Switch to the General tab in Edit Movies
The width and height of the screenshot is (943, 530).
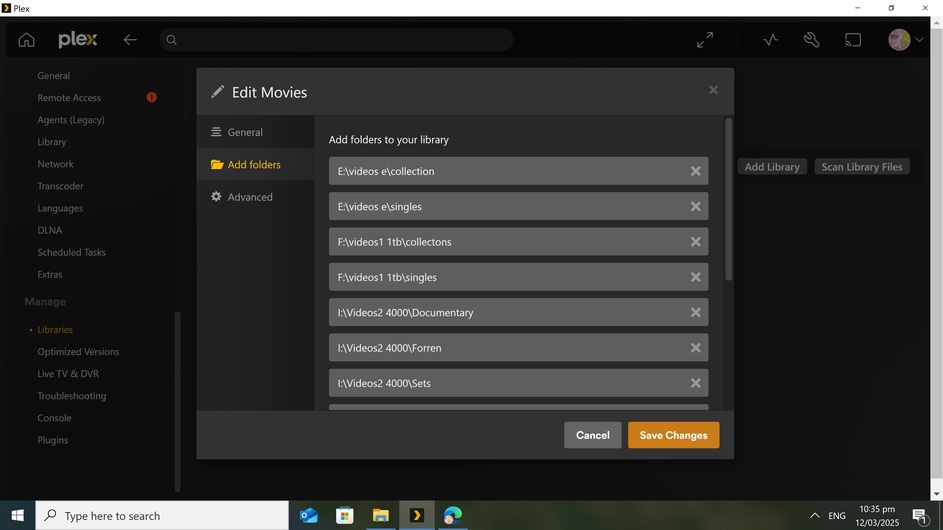tap(255, 132)
